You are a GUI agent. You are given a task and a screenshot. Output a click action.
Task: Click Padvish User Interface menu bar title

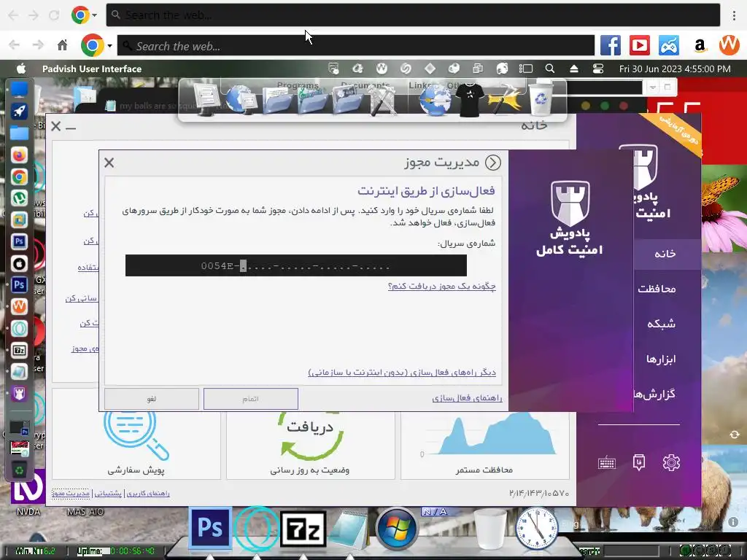[x=92, y=69]
